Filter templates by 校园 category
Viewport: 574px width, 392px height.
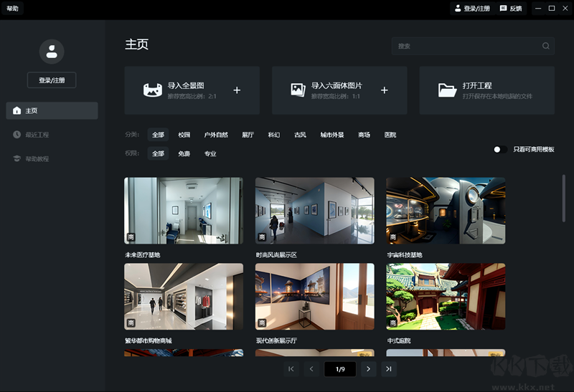coord(184,135)
